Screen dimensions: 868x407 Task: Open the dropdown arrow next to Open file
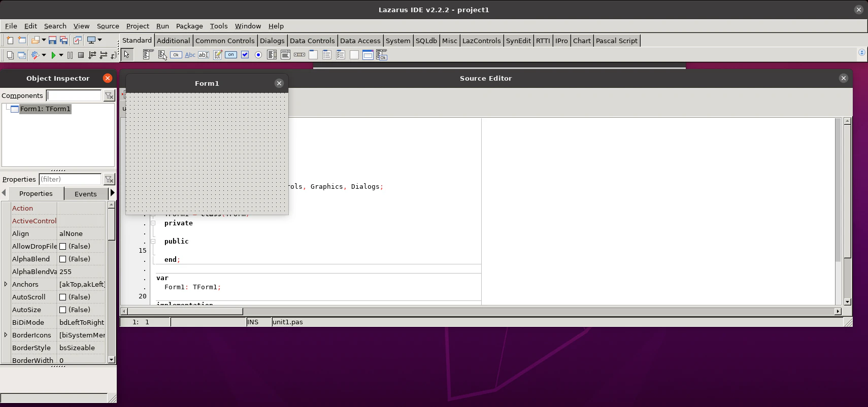tap(44, 40)
